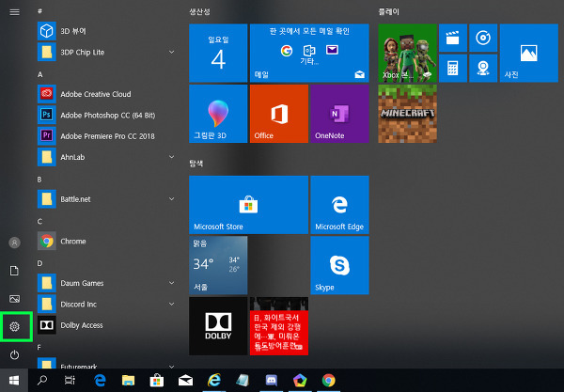Open the Camera webcam tile

point(483,69)
